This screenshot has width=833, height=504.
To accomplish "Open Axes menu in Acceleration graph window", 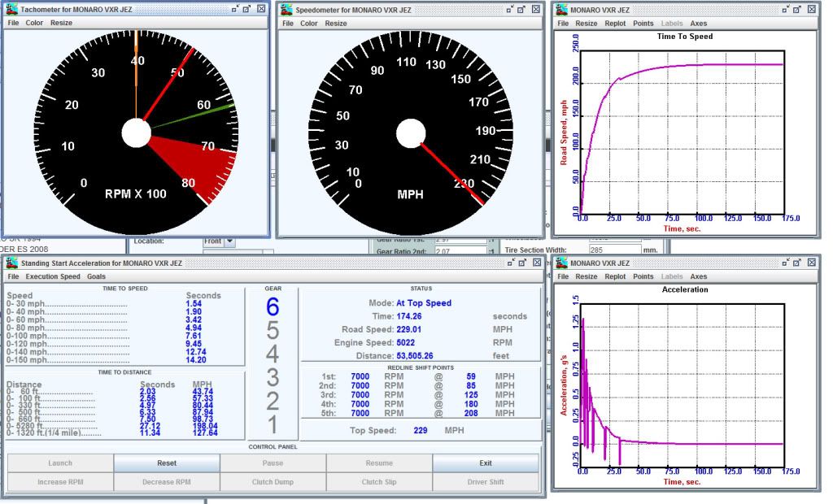I will point(699,276).
